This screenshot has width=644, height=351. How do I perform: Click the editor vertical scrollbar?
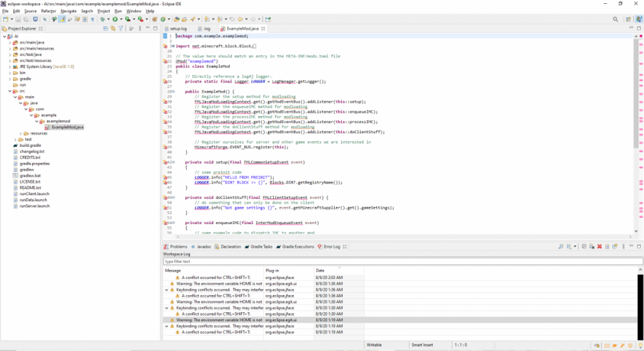pyautogui.click(x=636, y=92)
